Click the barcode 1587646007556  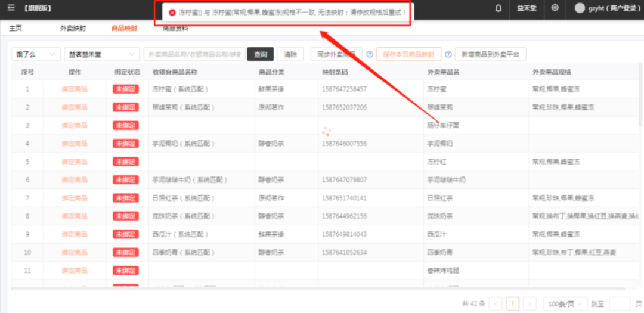(345, 143)
